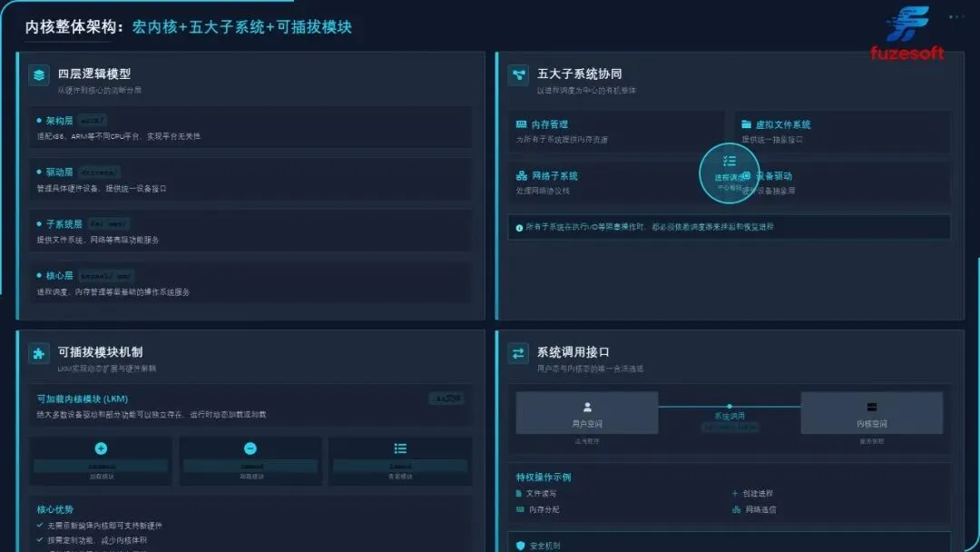Click the 内存分配 label

[x=544, y=510]
